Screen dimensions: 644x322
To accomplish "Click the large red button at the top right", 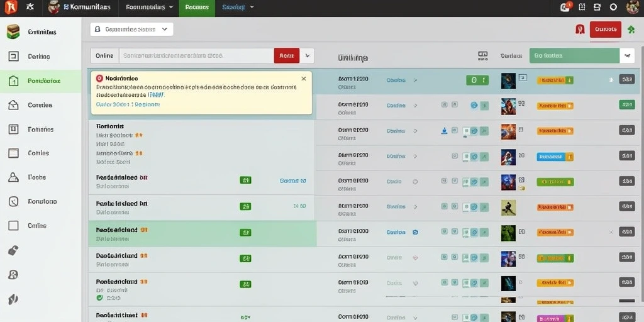I will tap(606, 29).
